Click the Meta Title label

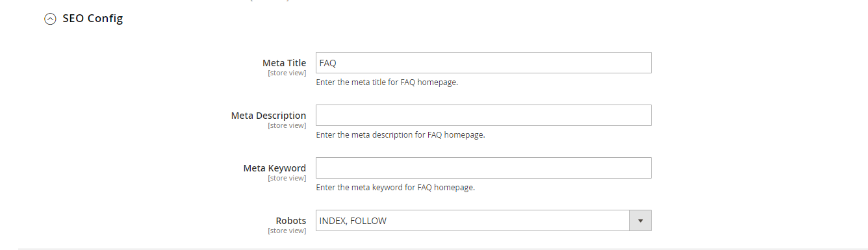click(284, 63)
